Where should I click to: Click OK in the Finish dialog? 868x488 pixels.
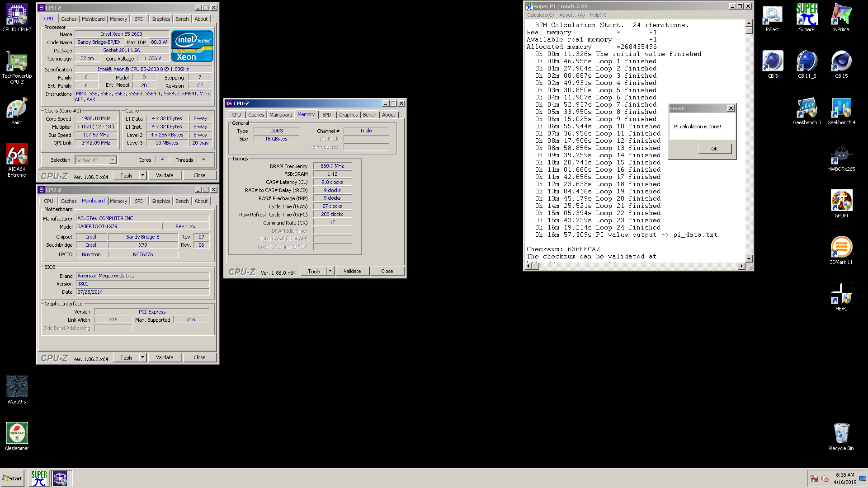click(714, 149)
